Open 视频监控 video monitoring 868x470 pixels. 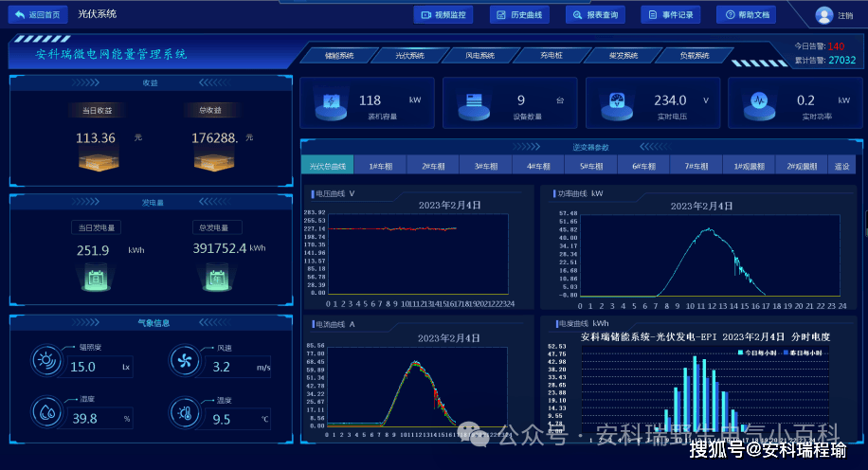pos(443,15)
